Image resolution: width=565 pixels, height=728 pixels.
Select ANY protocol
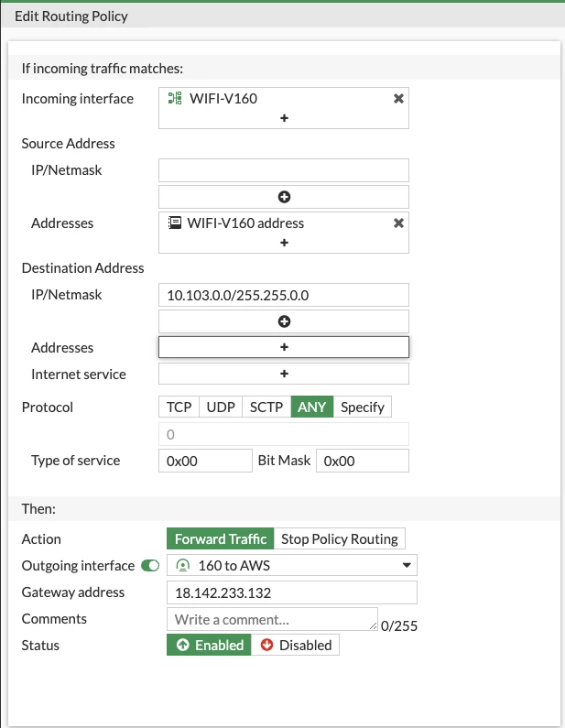pos(312,407)
